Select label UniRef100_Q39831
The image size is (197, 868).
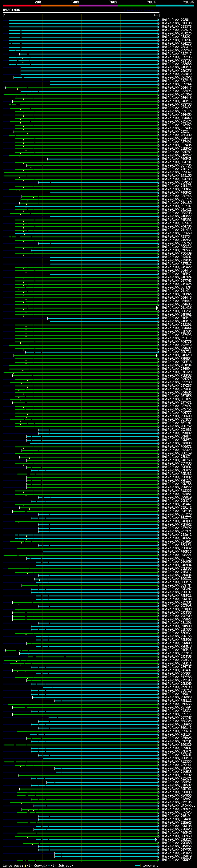tap(177, 389)
